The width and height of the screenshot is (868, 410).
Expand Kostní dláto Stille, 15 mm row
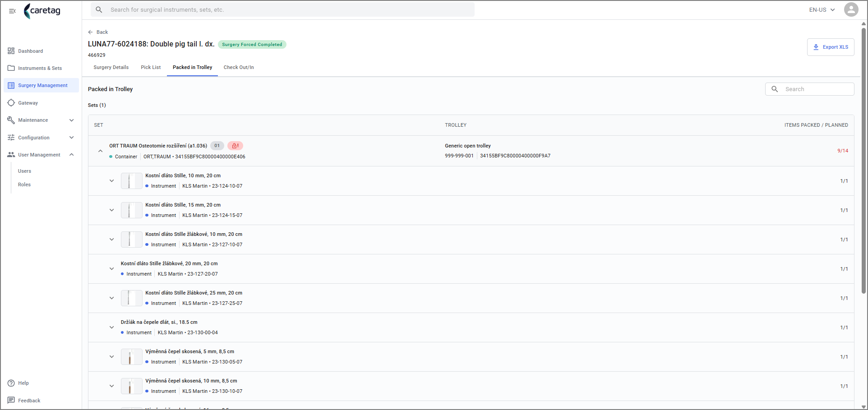tap(111, 210)
